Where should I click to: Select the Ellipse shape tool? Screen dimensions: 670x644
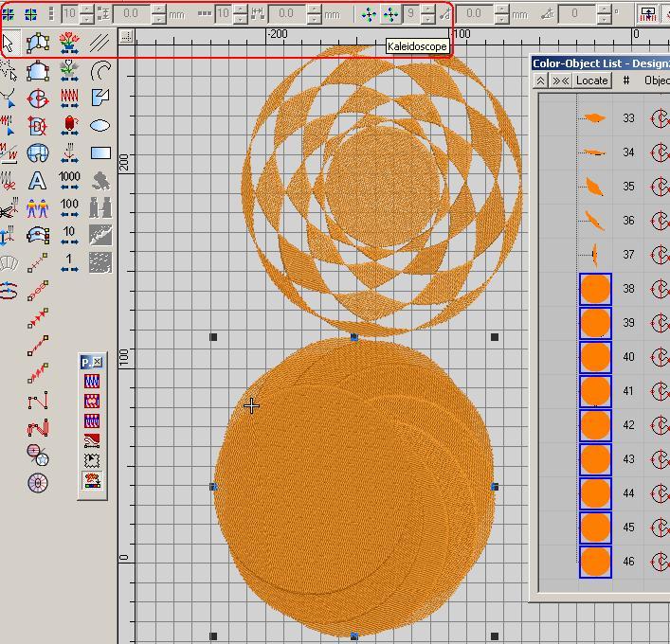[x=100, y=126]
